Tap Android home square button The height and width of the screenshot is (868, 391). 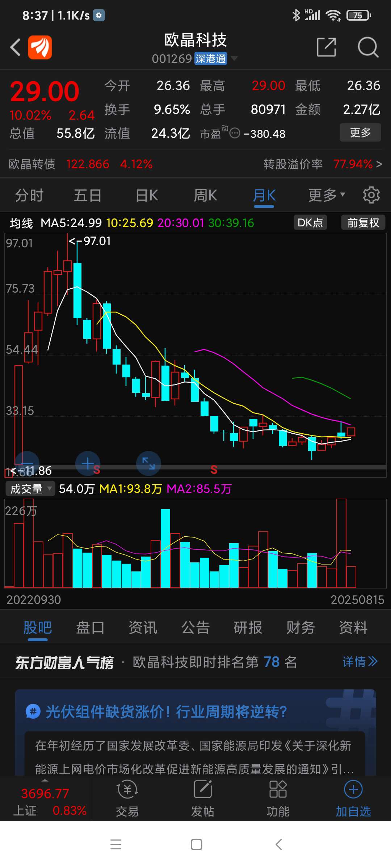(x=196, y=844)
